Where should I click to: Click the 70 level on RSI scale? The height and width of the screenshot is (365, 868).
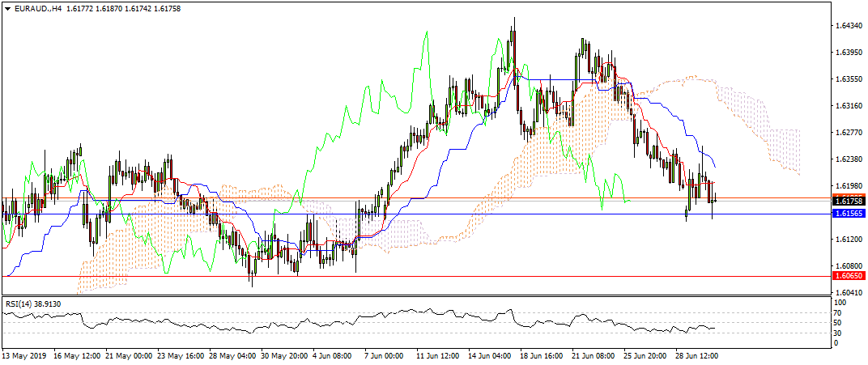pyautogui.click(x=840, y=312)
